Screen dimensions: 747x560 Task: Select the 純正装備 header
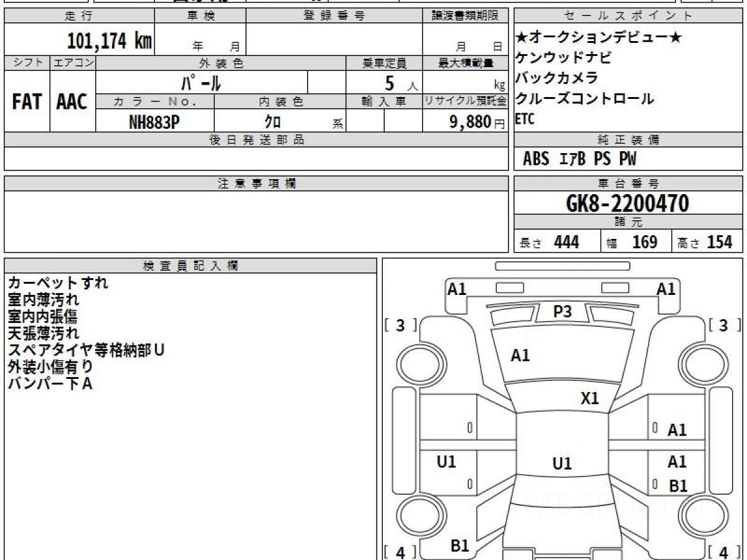pyautogui.click(x=629, y=140)
